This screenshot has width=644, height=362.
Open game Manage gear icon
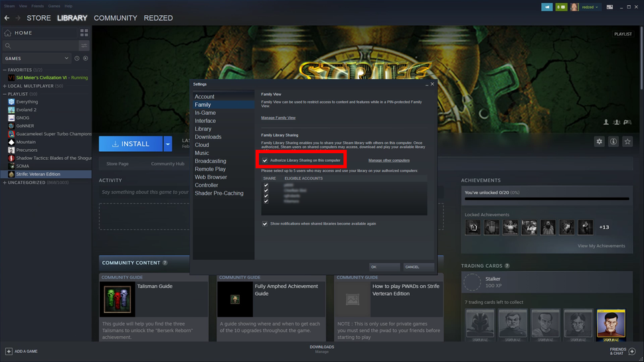[600, 141]
